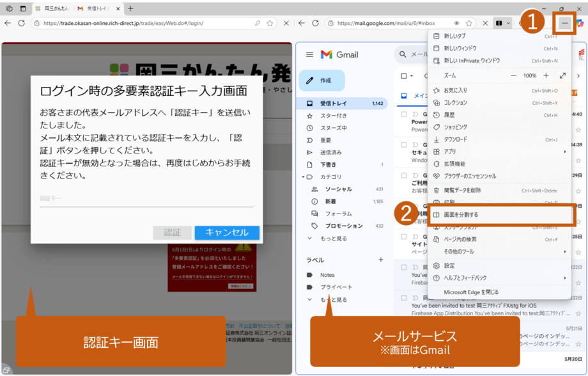Click the full-screen arrow icon in the zoom row
This screenshot has width=588, height=376.
click(x=562, y=76)
